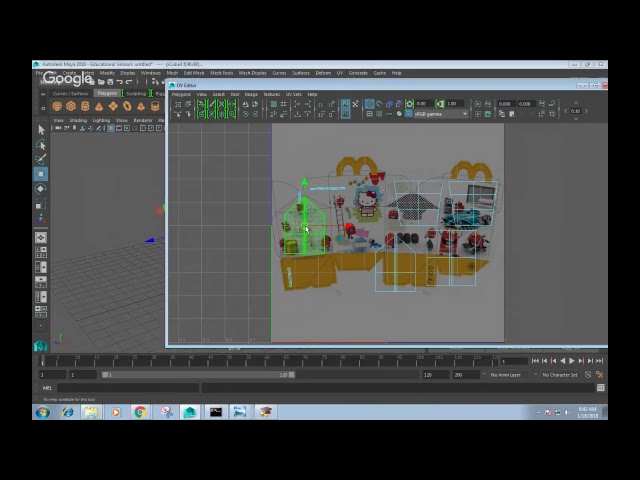
Task: Click the UV Editor exposure icon
Action: click(409, 104)
